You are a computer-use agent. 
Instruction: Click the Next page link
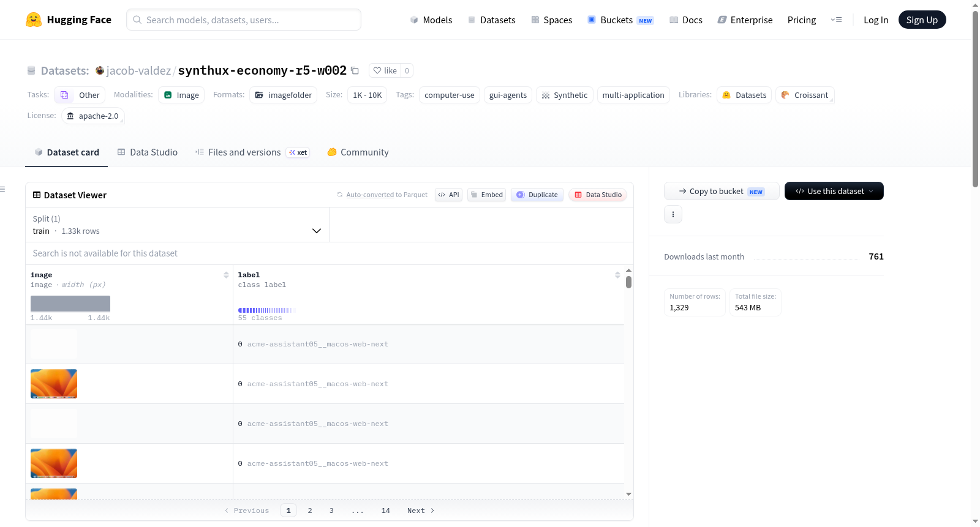pos(421,510)
